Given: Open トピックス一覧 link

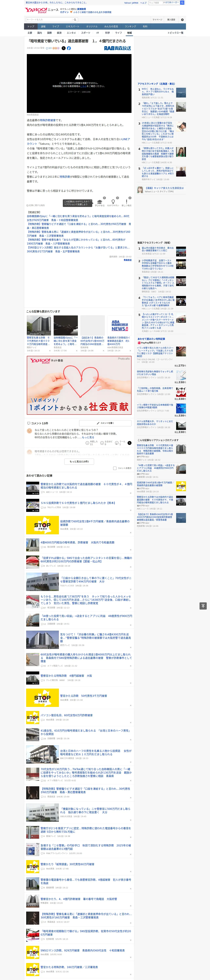Looking at the screenshot, I should 175,33.
